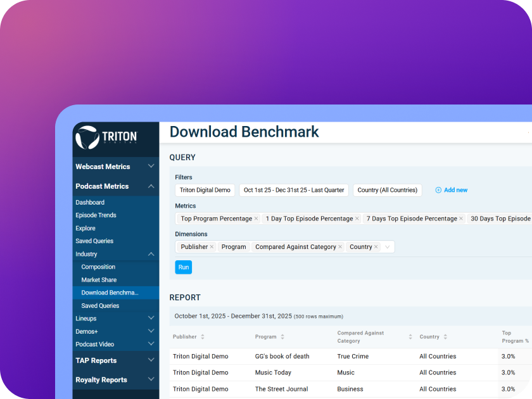The image size is (532, 399).
Task: Expand the Lineups submenu
Action: point(151,318)
